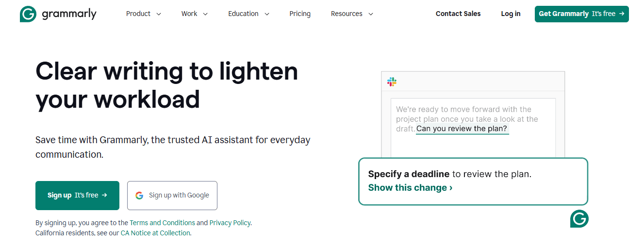Viewport: 644px width, 247px height.
Task: Click the Slack logo in demo window
Action: 392,82
